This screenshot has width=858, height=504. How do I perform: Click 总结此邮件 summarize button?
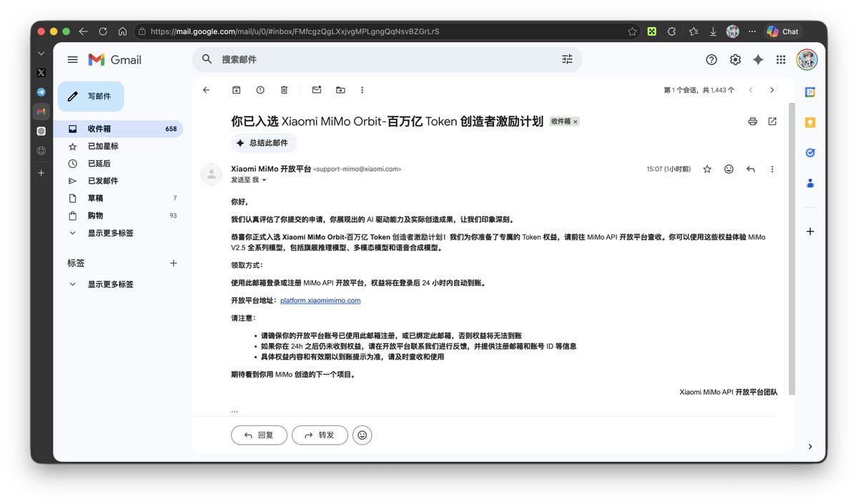coord(263,143)
